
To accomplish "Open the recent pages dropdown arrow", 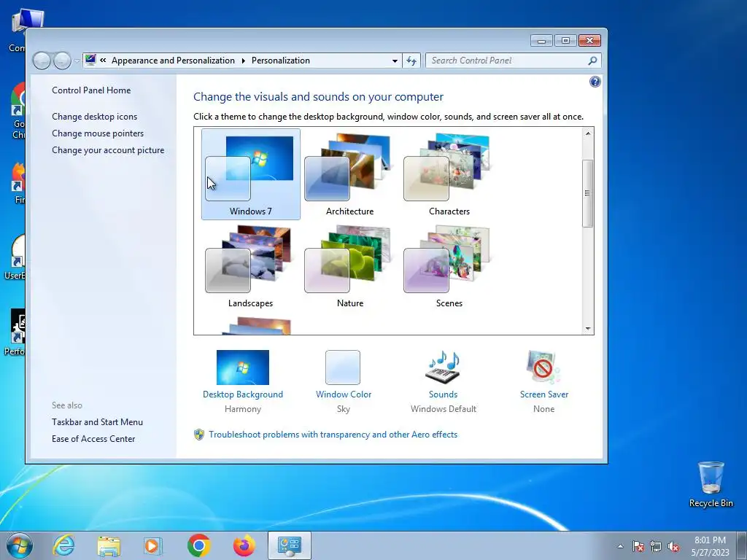I will click(77, 61).
